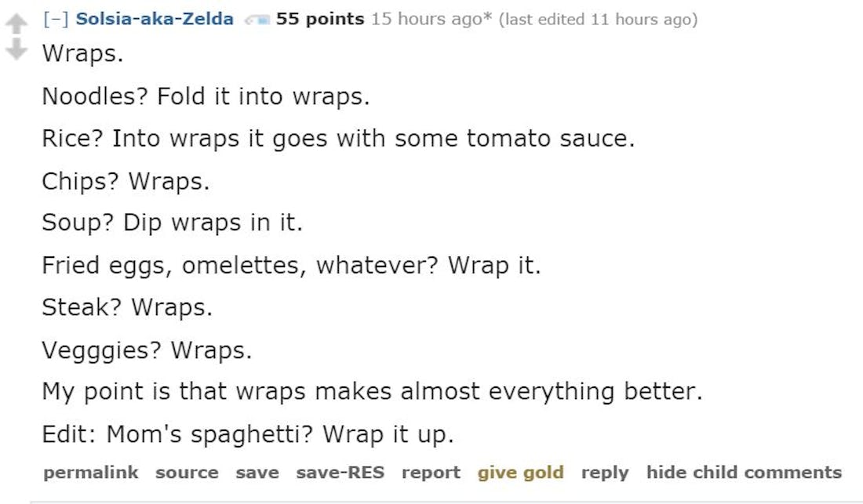Image resolution: width=863 pixels, height=504 pixels.
Task: Open Solsia-aka-Zelda's profile
Action: tap(155, 17)
